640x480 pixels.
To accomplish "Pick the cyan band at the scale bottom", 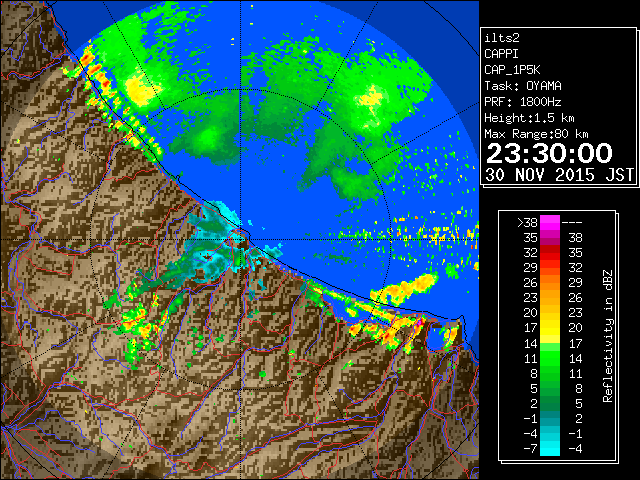I will 550,449.
